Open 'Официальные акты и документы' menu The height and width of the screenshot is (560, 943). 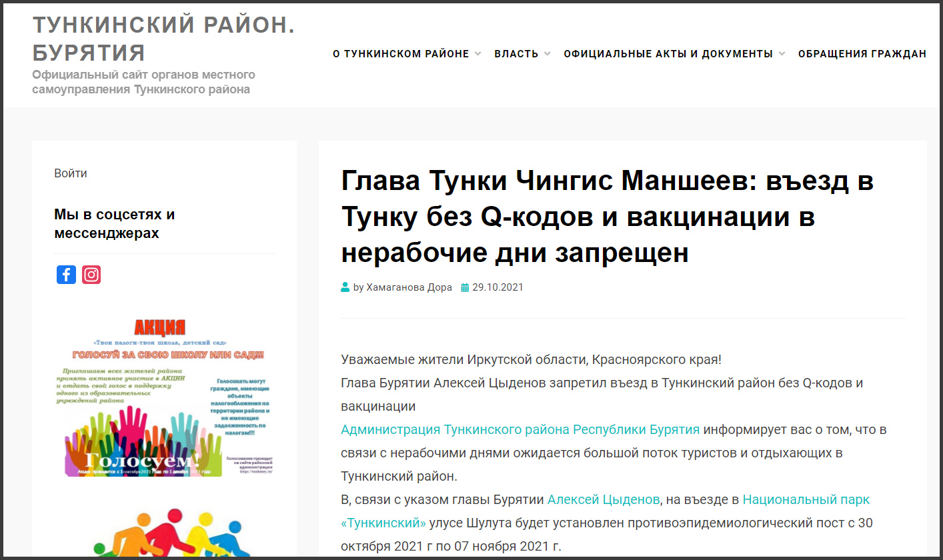(x=668, y=54)
